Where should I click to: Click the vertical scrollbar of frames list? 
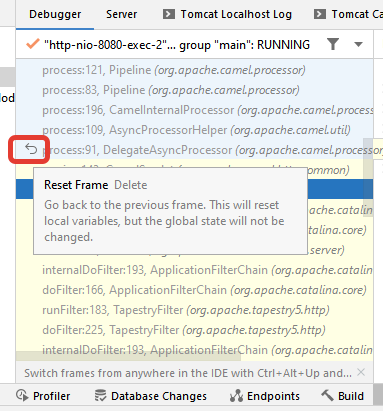coord(368,177)
